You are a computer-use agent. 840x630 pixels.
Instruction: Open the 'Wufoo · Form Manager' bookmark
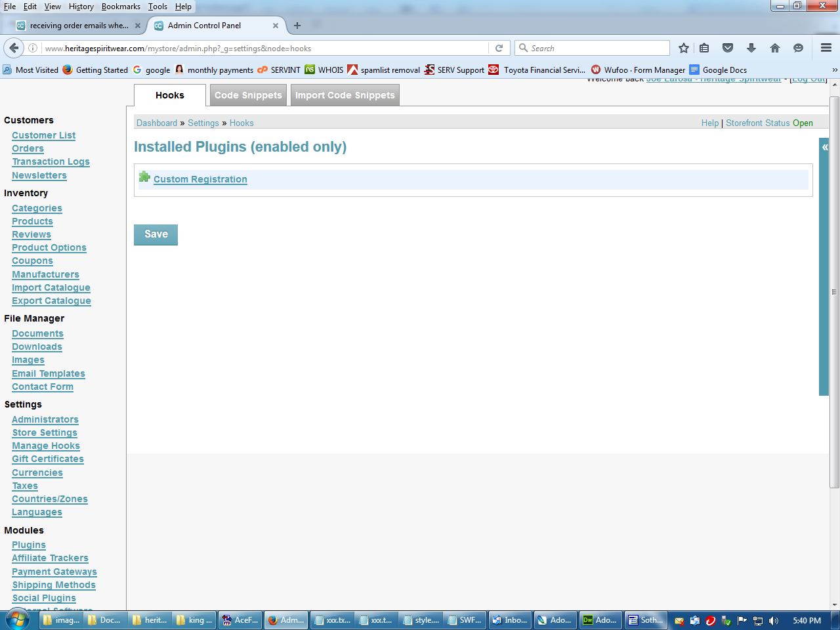point(638,70)
